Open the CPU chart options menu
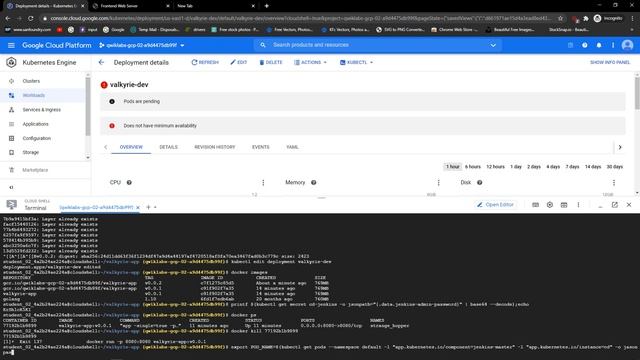This screenshot has height=360, width=640. (x=263, y=182)
